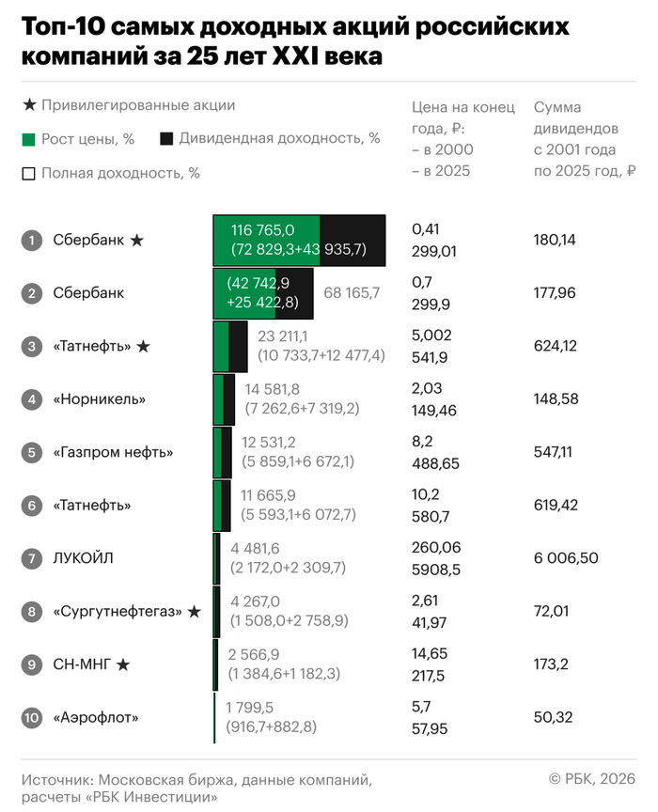658x812 pixels.
Task: Click the star after СН-МНГ
Action: (x=123, y=665)
